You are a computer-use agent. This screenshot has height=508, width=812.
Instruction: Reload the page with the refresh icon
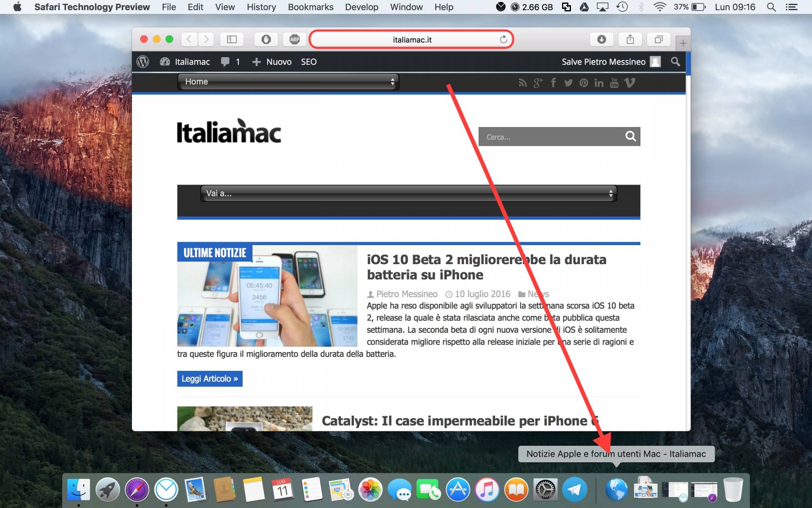coord(503,39)
